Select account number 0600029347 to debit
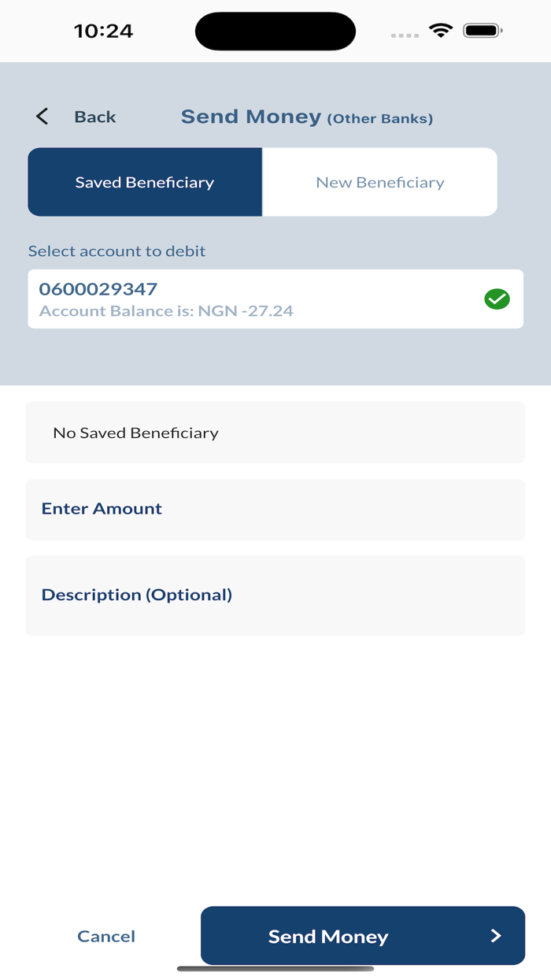 point(98,289)
